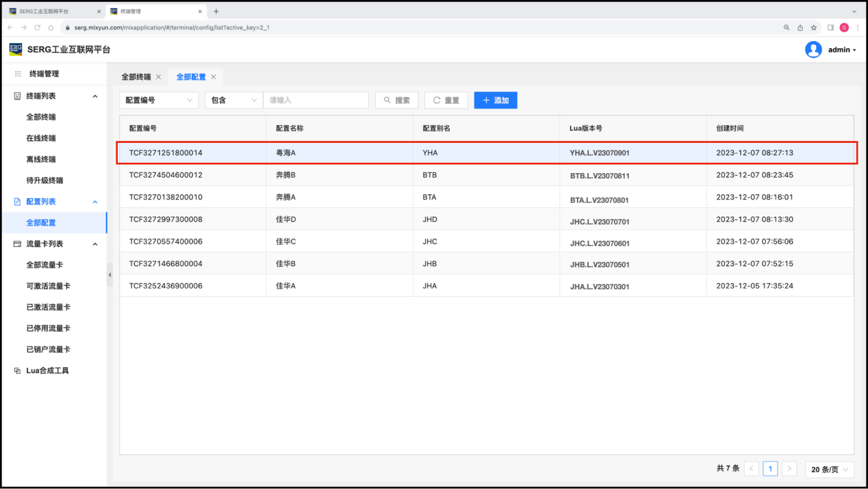Bookmark the page with the star icon
868x489 pixels.
pos(814,27)
